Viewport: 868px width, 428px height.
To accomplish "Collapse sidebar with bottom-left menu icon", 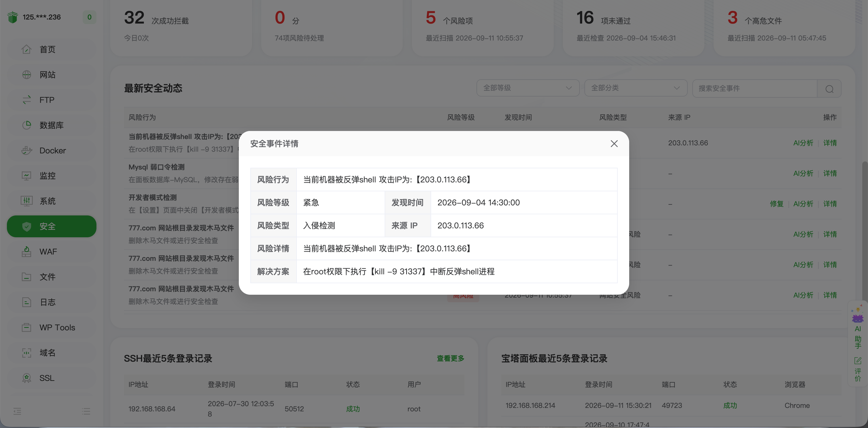I will (17, 411).
